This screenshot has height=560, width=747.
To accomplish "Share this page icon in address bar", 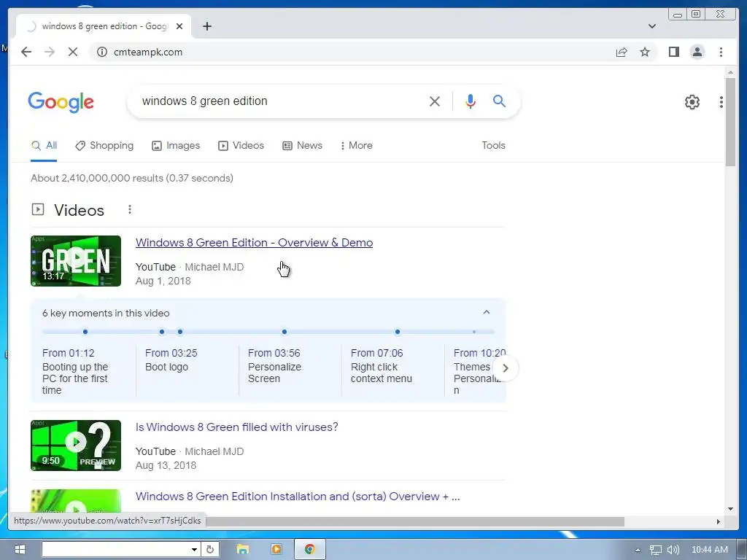I will [622, 52].
